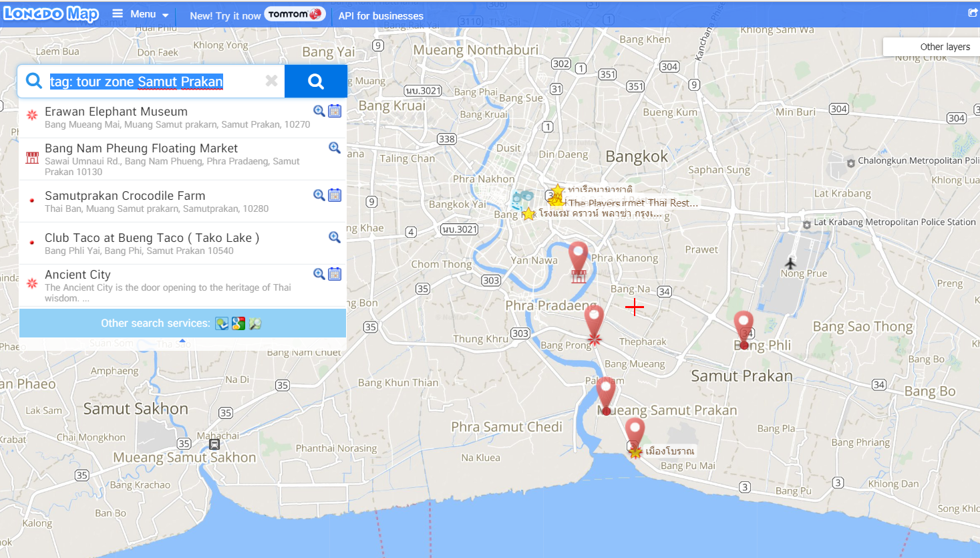980x558 pixels.
Task: Open the Other layers panel
Action: point(945,47)
